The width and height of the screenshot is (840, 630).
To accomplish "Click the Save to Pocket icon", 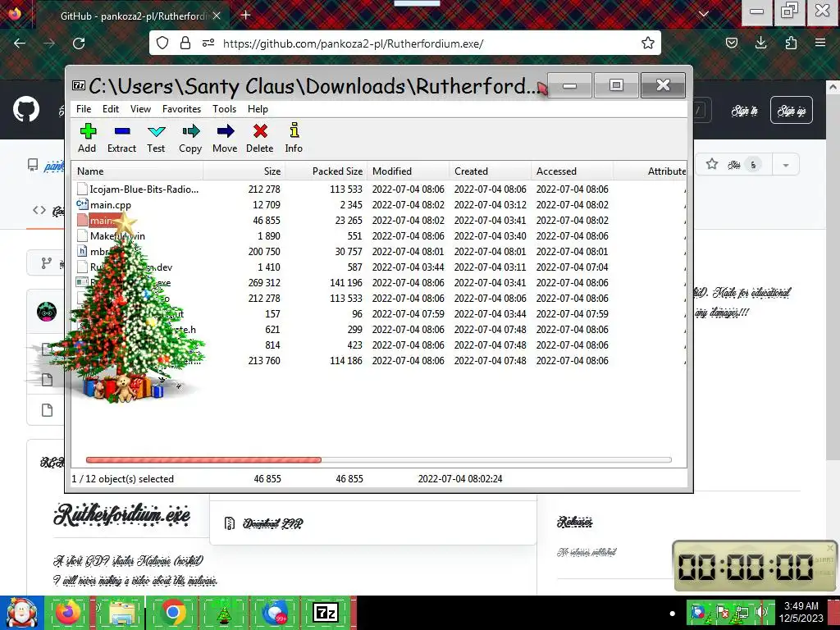I will click(x=732, y=43).
